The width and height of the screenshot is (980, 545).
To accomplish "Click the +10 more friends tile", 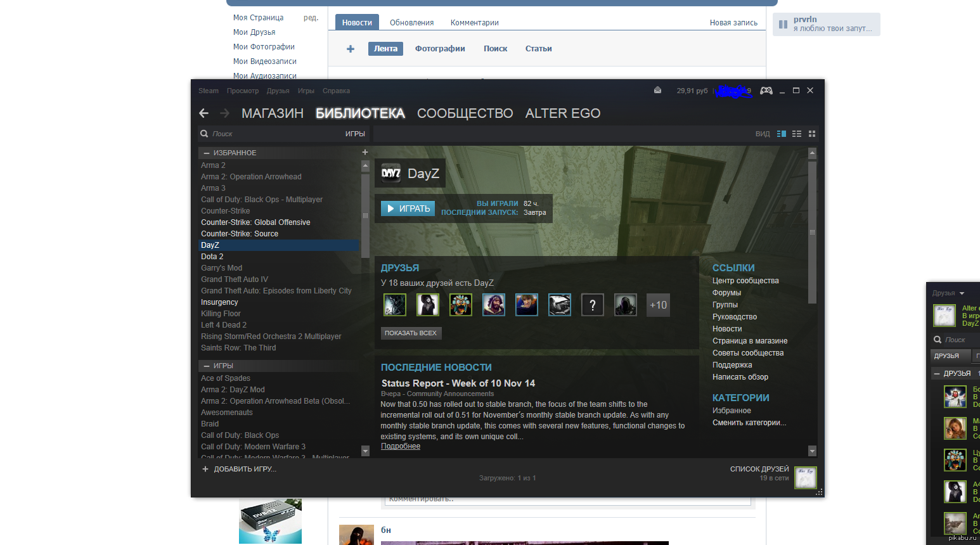I will pyautogui.click(x=658, y=305).
